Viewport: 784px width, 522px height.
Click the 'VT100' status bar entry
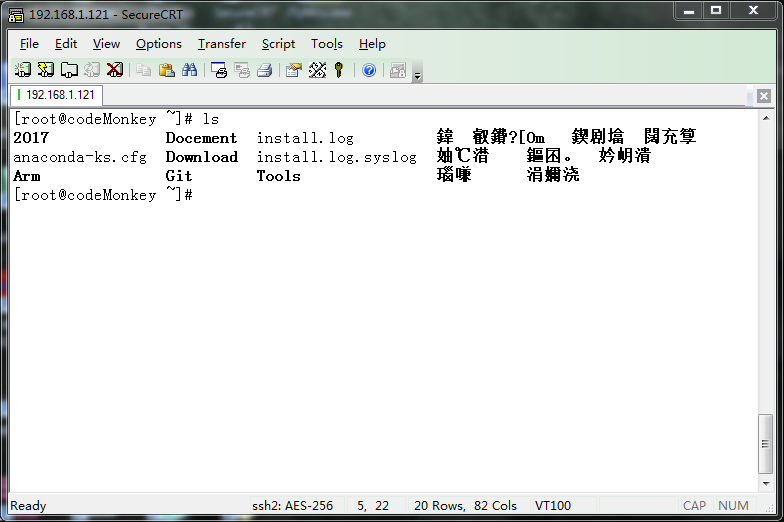[552, 506]
